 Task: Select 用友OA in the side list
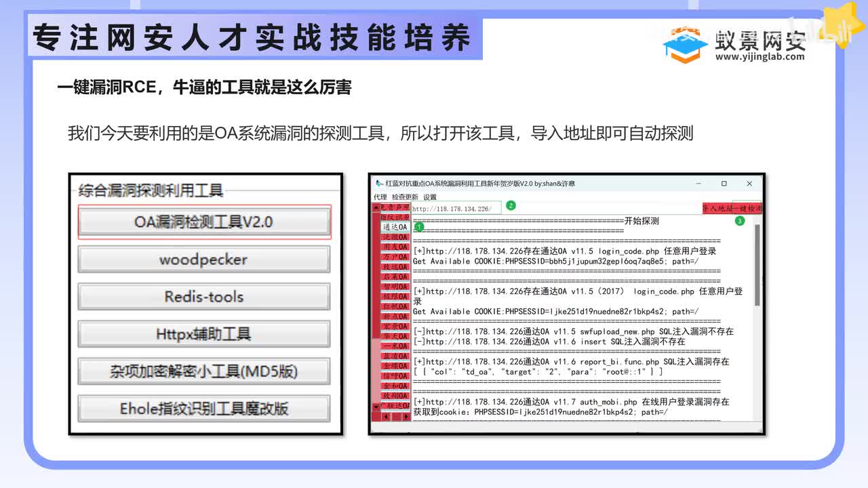[395, 247]
